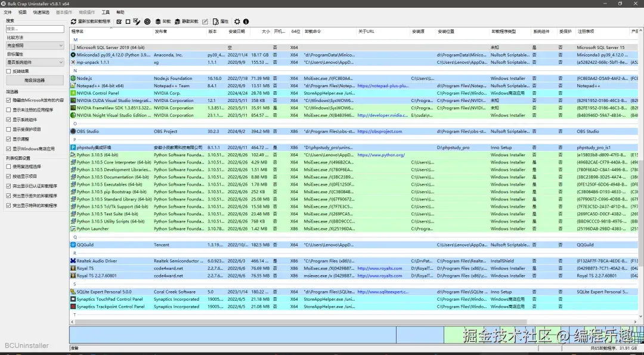Click the Royal TS 2.2.7.60801 row icon
Image resolution: width=644 pixels, height=355 pixels.
pos(73,276)
